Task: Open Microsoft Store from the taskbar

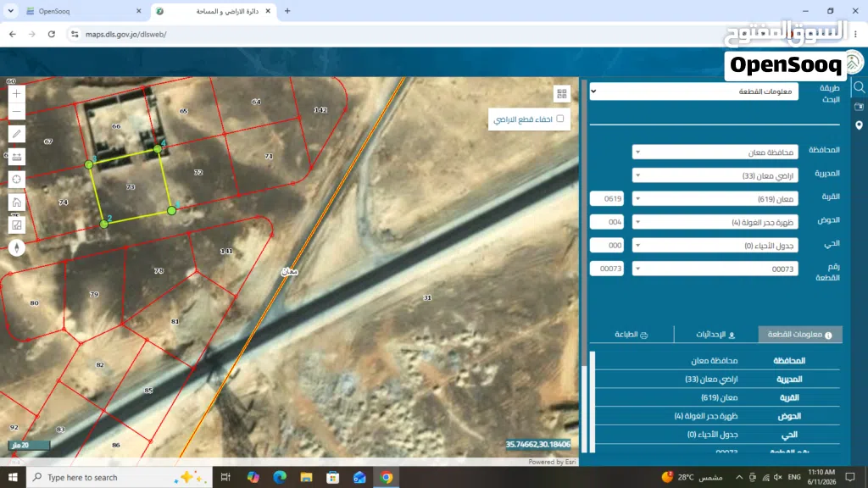Action: (x=332, y=477)
